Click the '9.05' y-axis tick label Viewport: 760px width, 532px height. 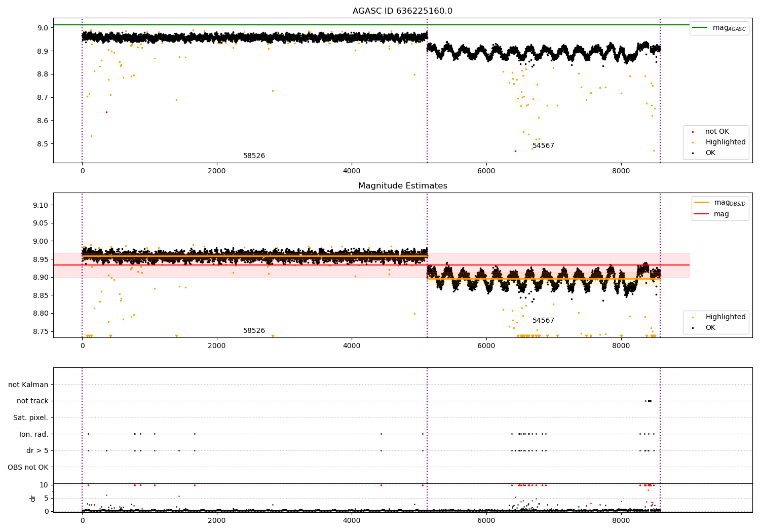coord(41,223)
